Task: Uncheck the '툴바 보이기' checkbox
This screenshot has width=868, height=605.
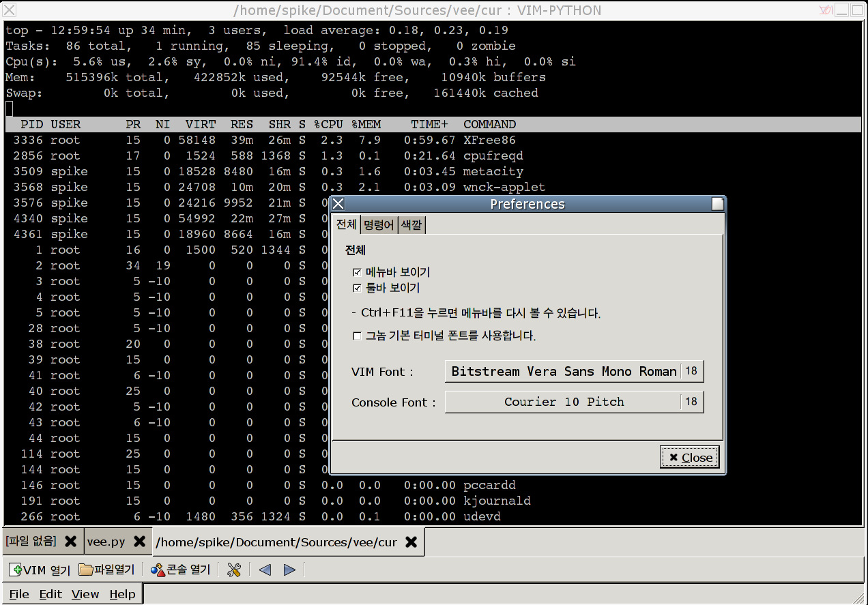Action: [357, 288]
